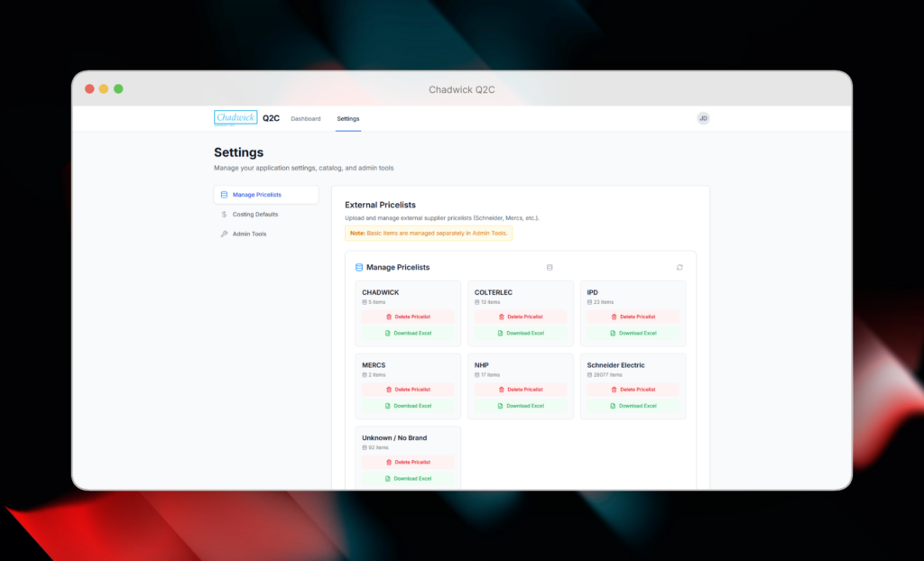Click the Q2C app name
924x561 pixels.
[x=271, y=118]
